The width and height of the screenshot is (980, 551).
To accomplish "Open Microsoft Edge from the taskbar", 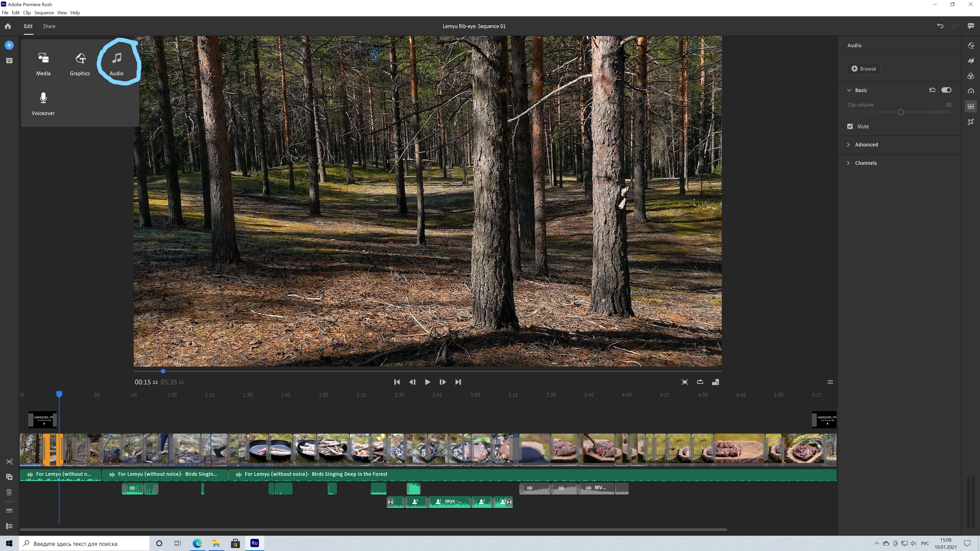I will (197, 543).
